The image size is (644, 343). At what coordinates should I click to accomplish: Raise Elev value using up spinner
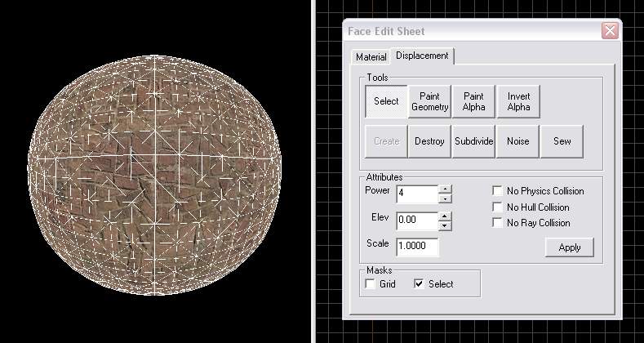click(x=445, y=216)
